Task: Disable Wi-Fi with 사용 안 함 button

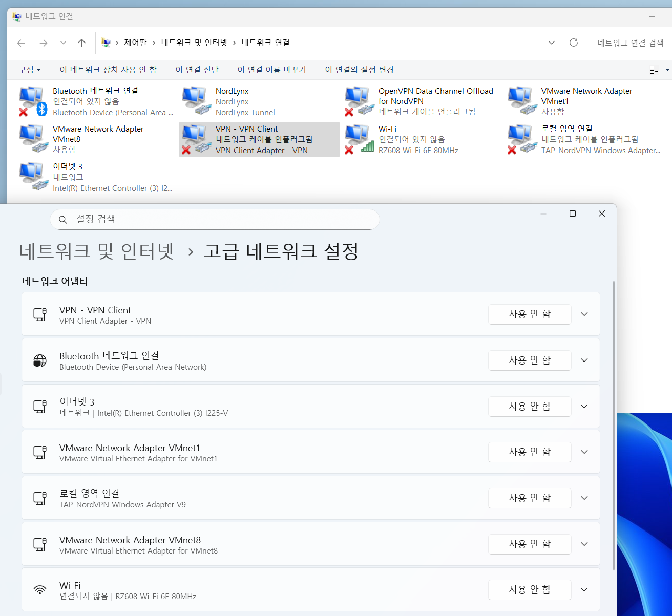Action: point(530,590)
